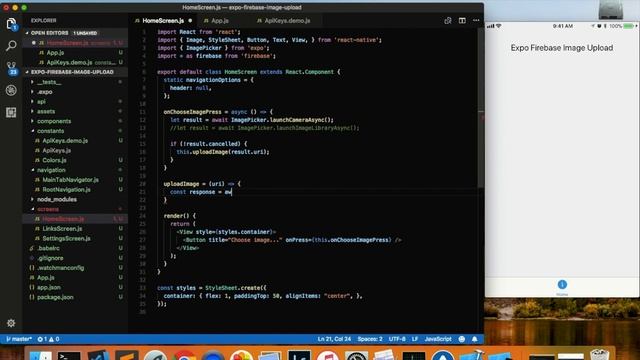Open Trash in the Dock

(x=600, y=354)
